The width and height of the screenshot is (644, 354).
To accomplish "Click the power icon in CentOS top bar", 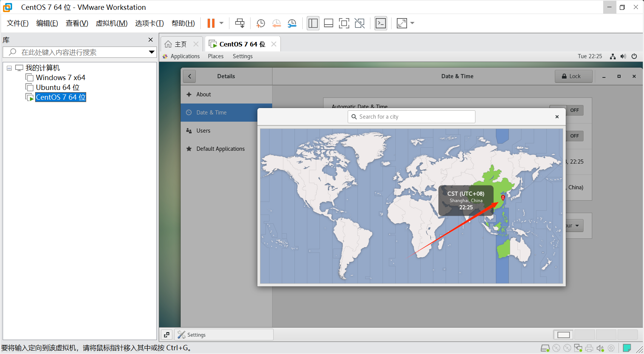I will [634, 56].
